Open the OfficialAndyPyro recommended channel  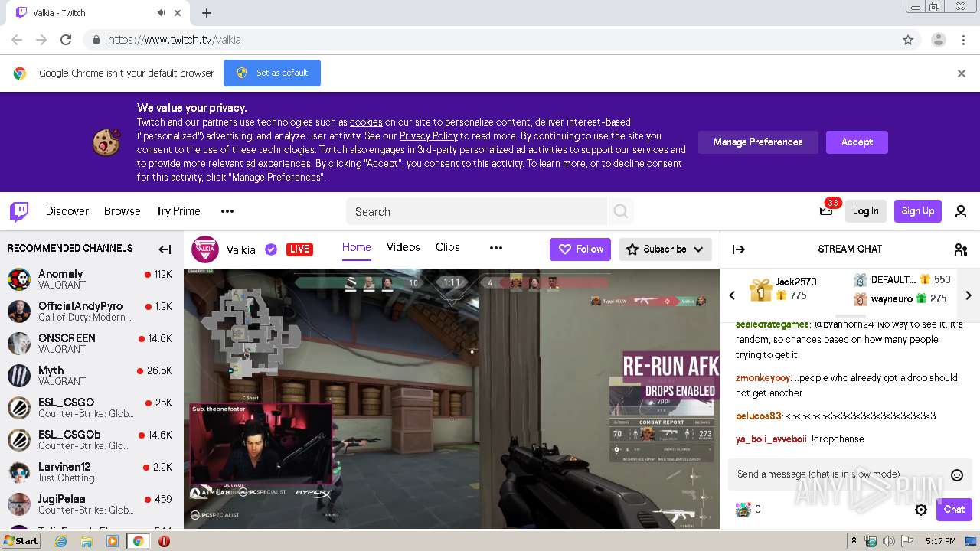pyautogui.click(x=90, y=311)
